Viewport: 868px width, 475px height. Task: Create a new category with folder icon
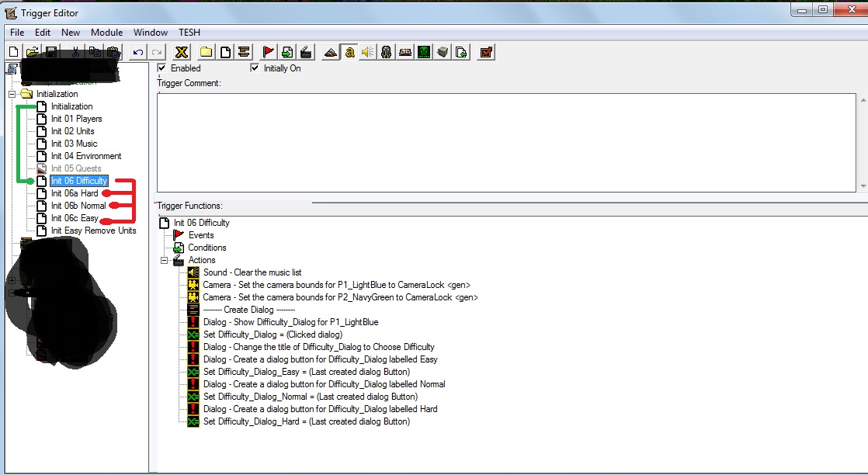206,52
